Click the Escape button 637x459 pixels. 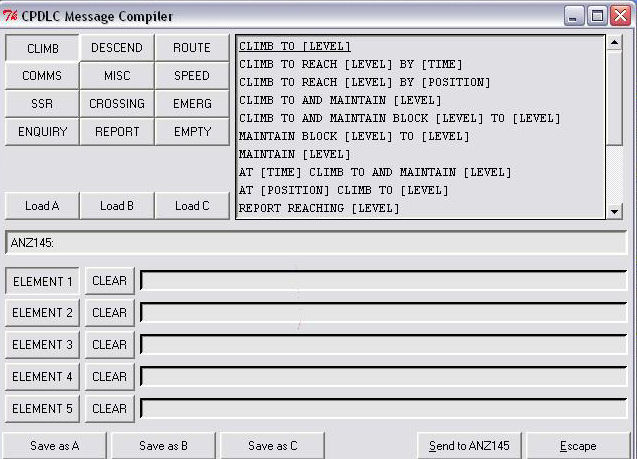pyautogui.click(x=578, y=446)
